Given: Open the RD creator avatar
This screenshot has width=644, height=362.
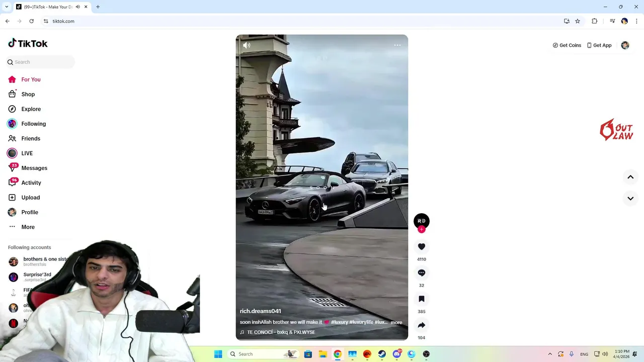Looking at the screenshot, I should 422,221.
